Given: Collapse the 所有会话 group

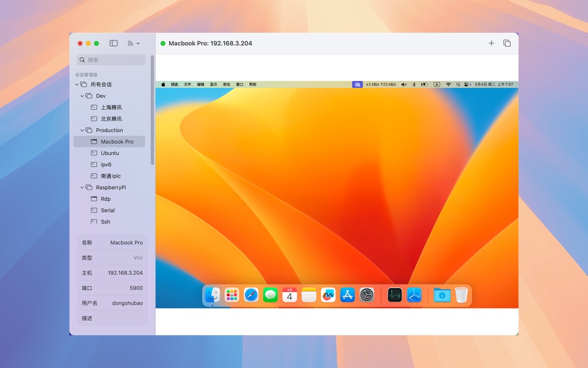Looking at the screenshot, I should [x=77, y=84].
